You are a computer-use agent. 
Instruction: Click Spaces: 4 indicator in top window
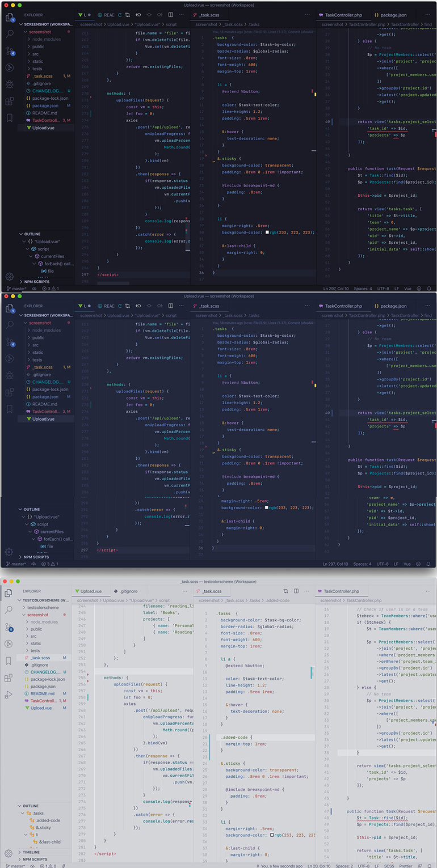coord(362,289)
